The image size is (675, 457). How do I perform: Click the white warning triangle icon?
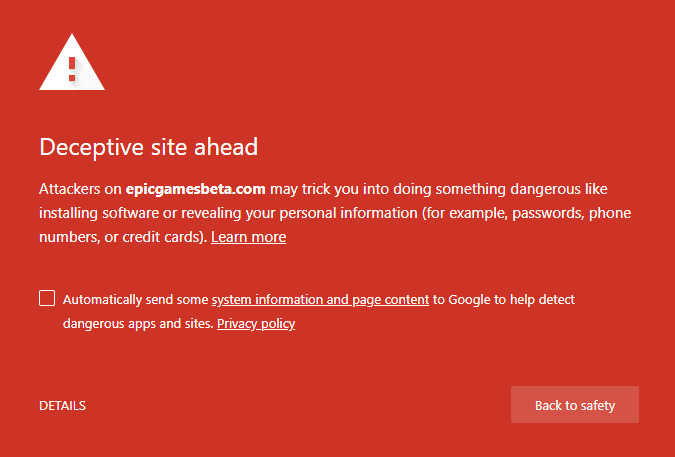(72, 62)
